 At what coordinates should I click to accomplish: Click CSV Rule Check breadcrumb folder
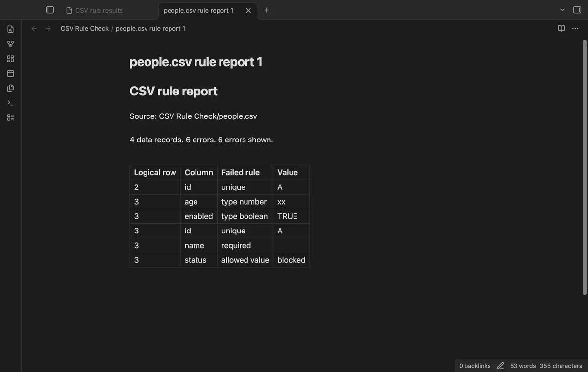85,29
